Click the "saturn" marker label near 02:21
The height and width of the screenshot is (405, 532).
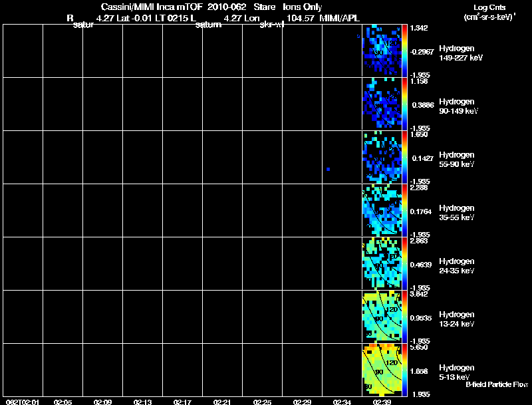[208, 25]
